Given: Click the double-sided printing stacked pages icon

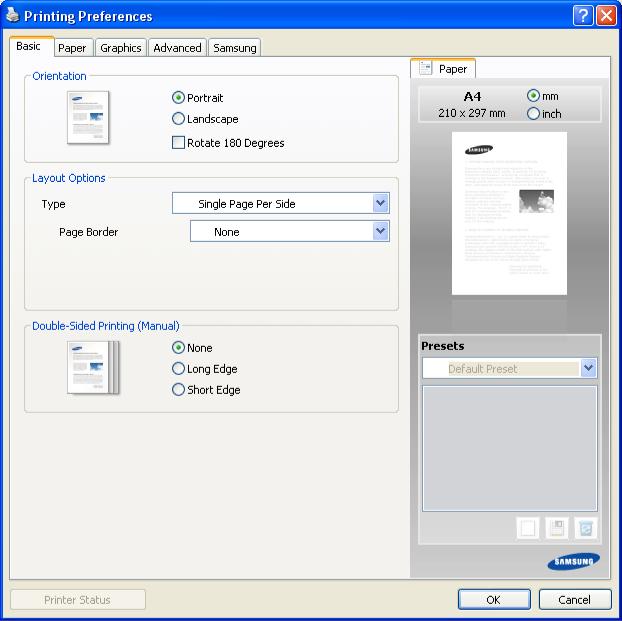Looking at the screenshot, I should point(93,367).
